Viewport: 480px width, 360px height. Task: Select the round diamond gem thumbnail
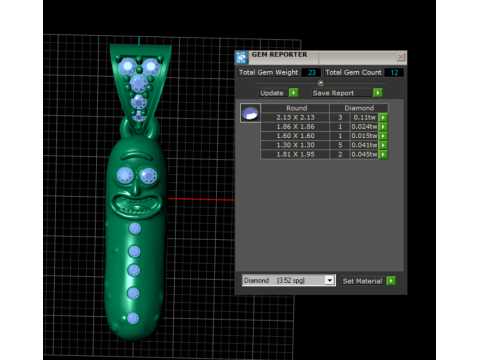click(x=250, y=113)
